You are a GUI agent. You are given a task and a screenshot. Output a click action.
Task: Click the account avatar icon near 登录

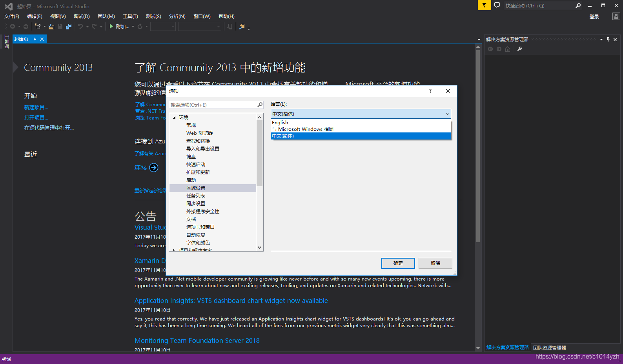pos(616,16)
